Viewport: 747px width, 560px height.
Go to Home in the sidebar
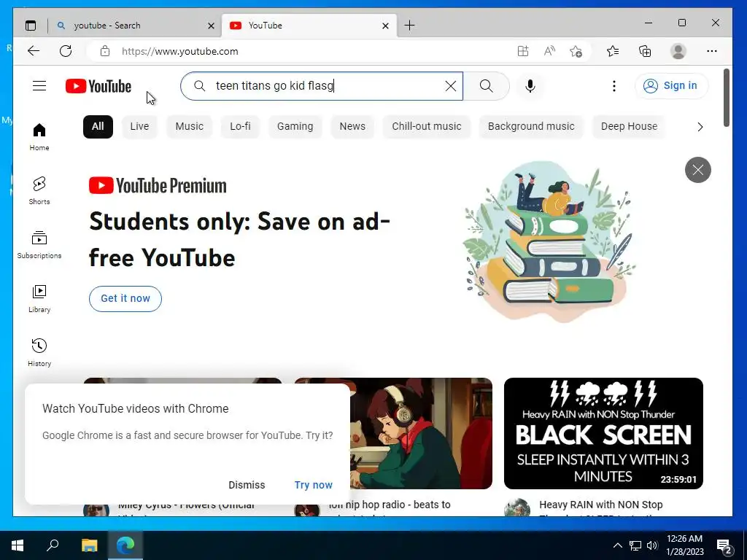39,137
